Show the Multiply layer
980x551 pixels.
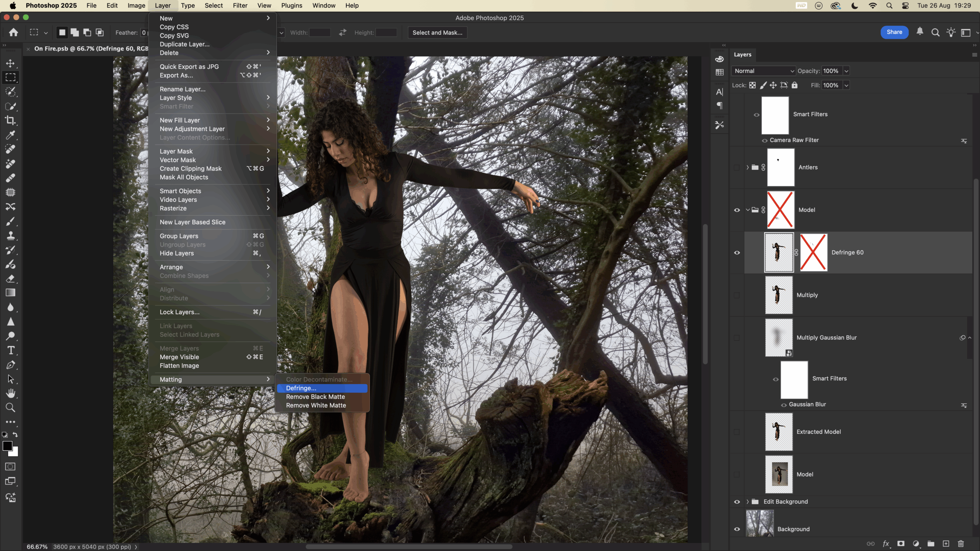pos(737,295)
